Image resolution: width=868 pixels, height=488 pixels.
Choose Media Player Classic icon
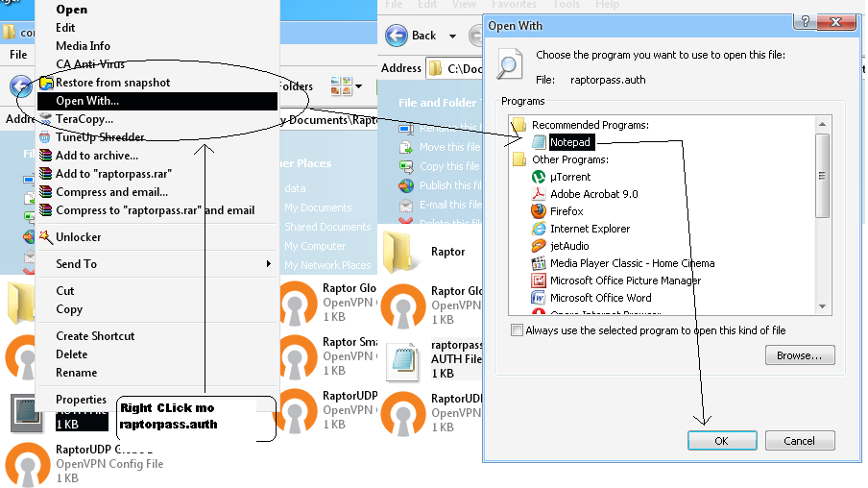(539, 263)
